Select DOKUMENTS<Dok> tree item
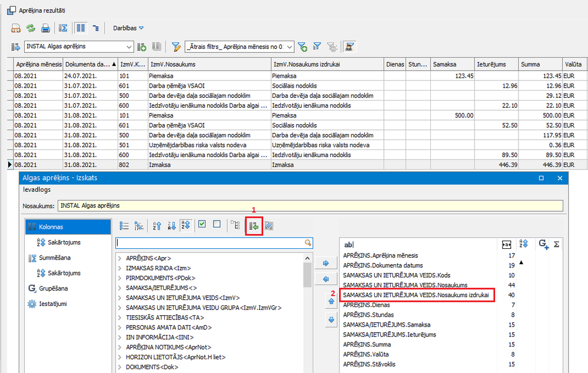588x373 pixels. 152,367
